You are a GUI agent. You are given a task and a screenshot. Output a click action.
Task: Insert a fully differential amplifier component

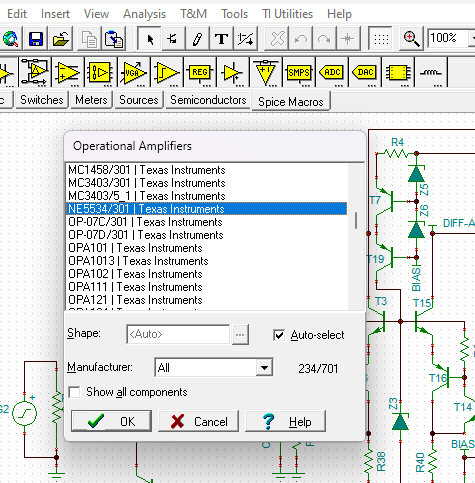click(35, 72)
